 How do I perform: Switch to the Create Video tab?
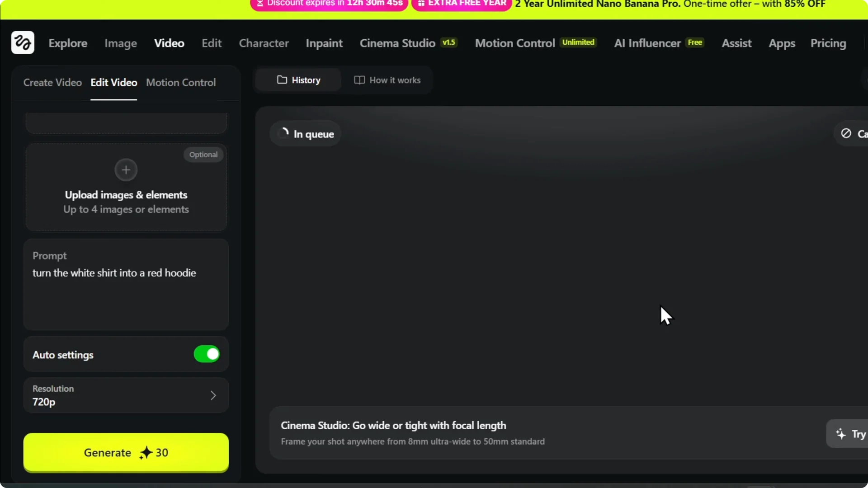click(x=52, y=83)
